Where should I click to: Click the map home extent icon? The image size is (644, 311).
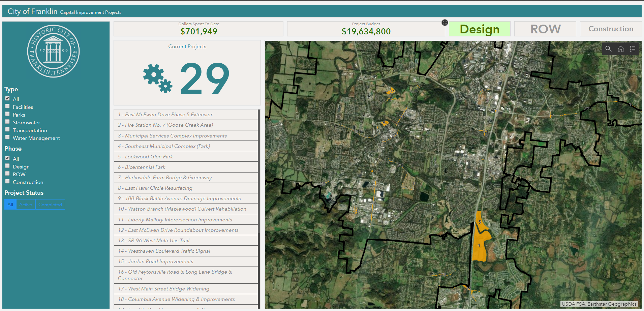pos(620,49)
